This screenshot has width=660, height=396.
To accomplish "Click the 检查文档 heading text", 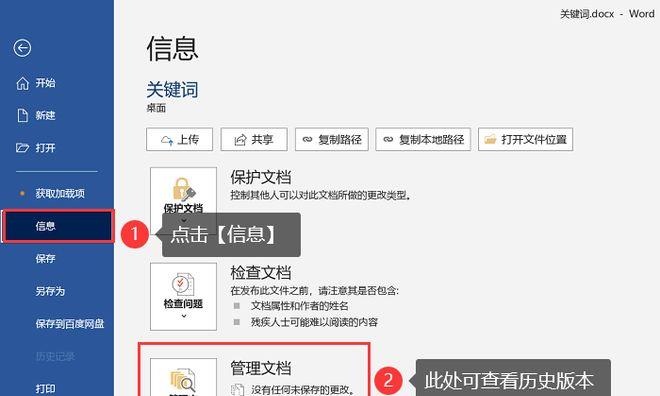I will (x=261, y=273).
